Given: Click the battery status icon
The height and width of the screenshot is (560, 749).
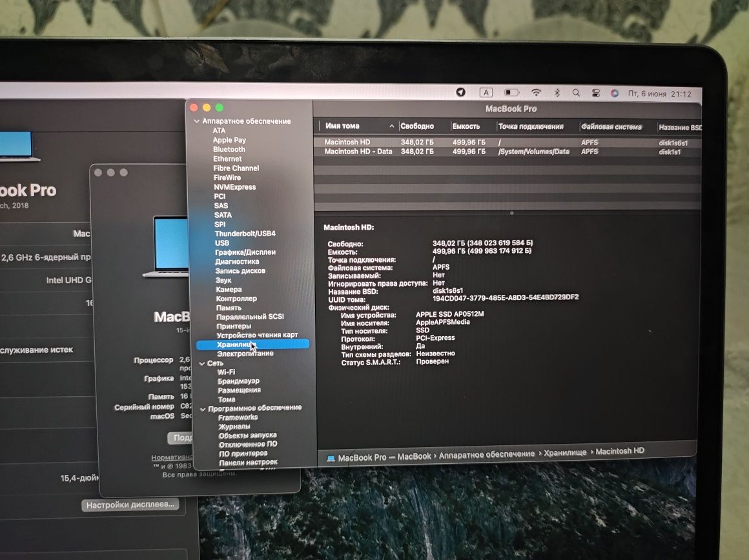Looking at the screenshot, I should (511, 93).
